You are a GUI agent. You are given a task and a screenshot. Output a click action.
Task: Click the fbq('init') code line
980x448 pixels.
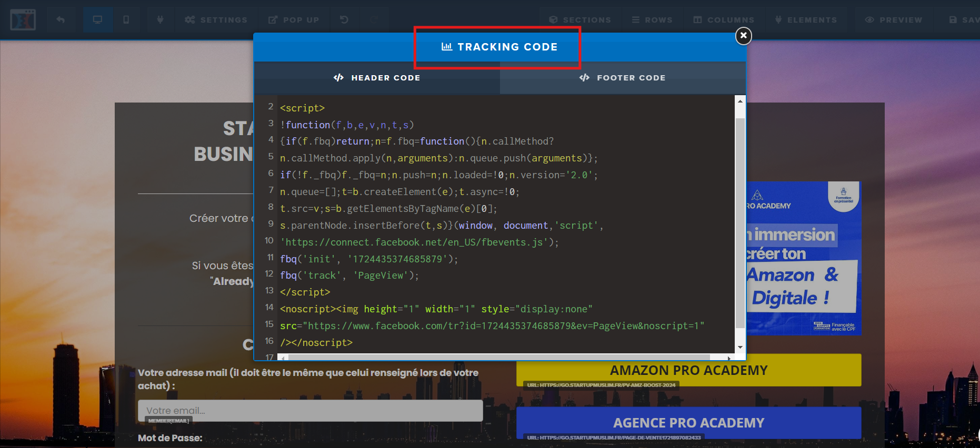click(369, 259)
